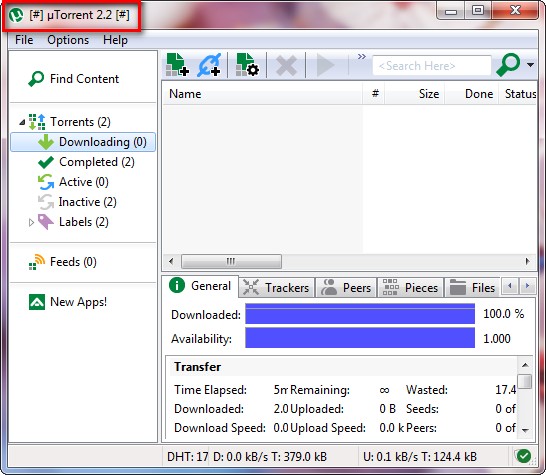This screenshot has width=546, height=475.
Task: Click left arrow of torrent list scrollbar
Action: [x=171, y=261]
